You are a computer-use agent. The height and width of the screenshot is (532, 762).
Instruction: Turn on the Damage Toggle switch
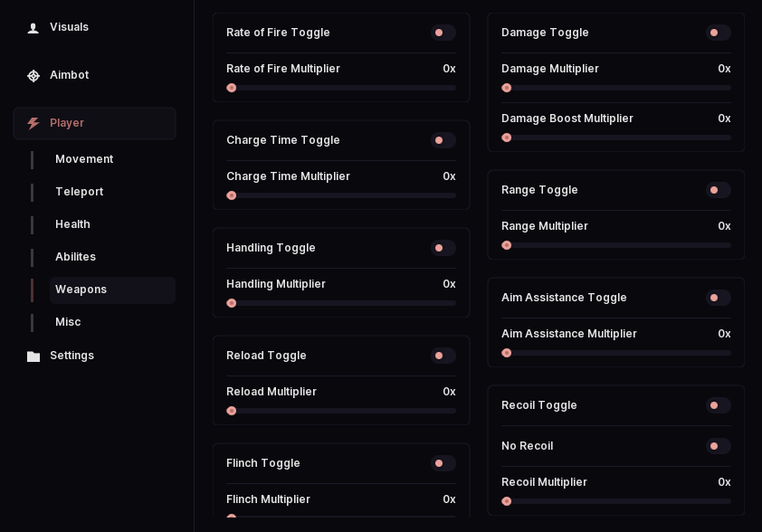coord(719,33)
